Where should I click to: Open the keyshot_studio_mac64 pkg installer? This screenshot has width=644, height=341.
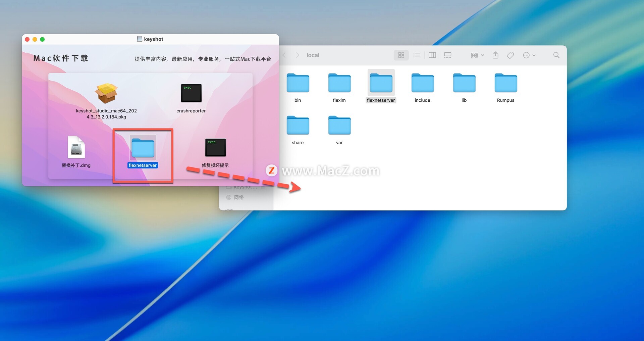click(106, 93)
